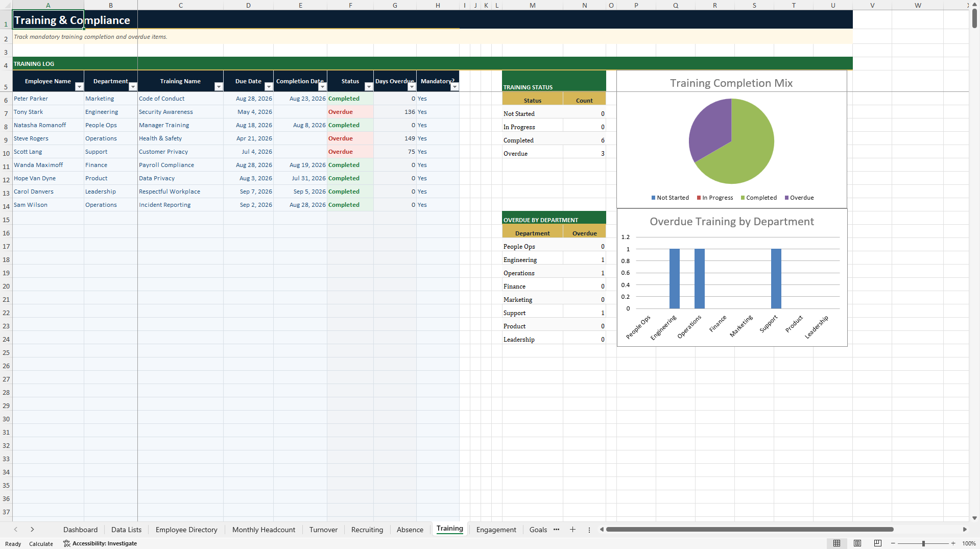This screenshot has height=549, width=980.
Task: Switch to the Goals sheet tab
Action: click(538, 530)
